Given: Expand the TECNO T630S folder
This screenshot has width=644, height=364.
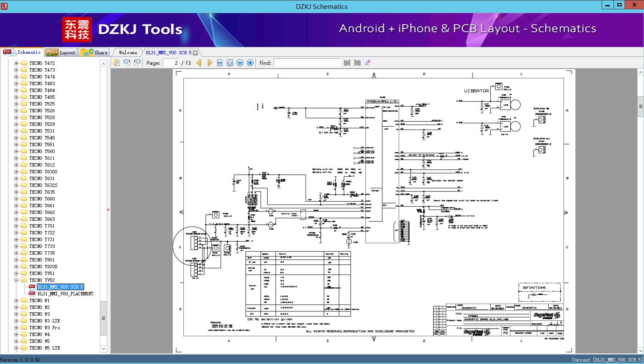Looking at the screenshot, I should (16, 172).
